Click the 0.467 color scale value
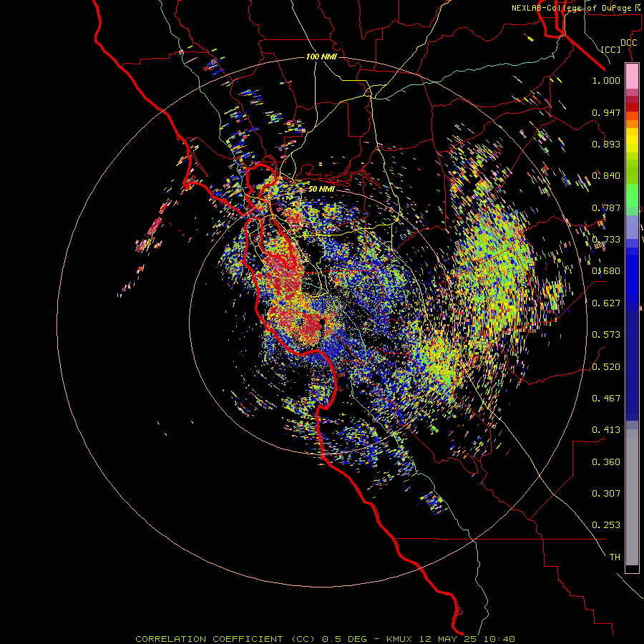This screenshot has width=644, height=644. click(606, 399)
